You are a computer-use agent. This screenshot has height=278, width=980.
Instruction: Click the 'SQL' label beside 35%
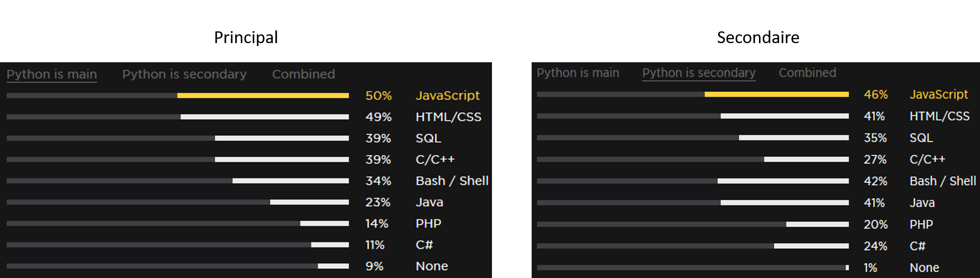(921, 138)
